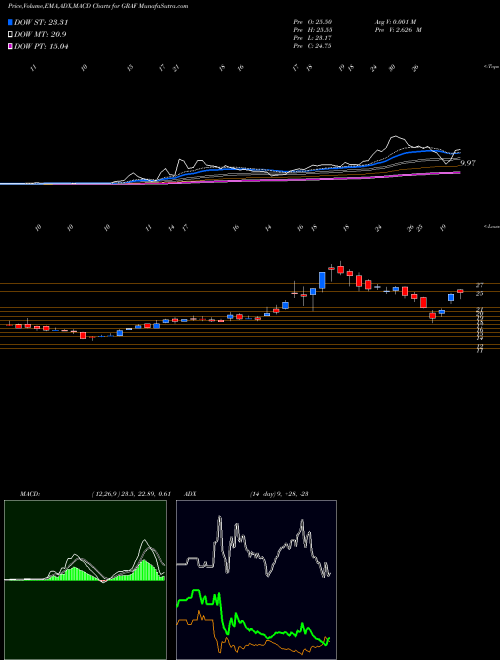The height and width of the screenshot is (660, 500).
Task: Click the ADX '(14 day) 9, +28, -28' values
Action: [279, 494]
